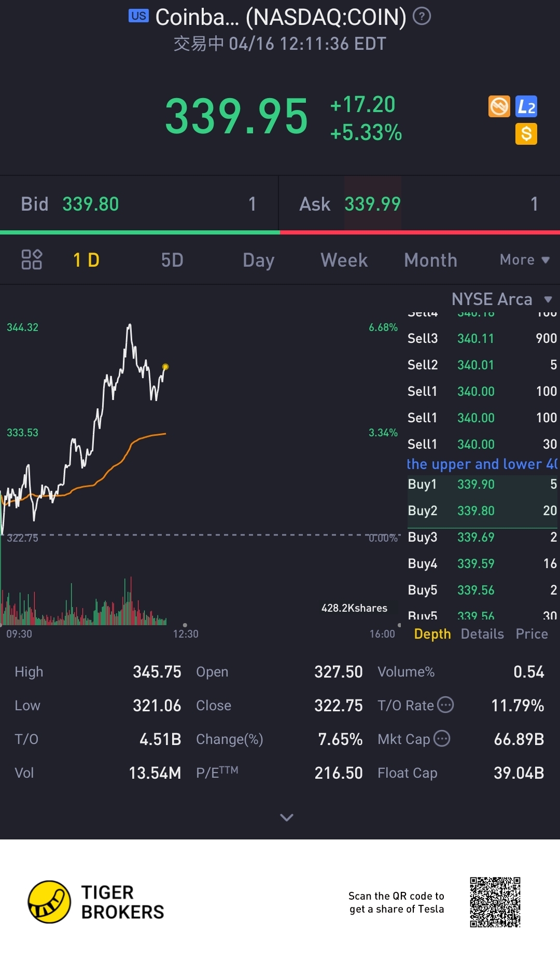The image size is (560, 965).
Task: Tap the help question mark icon
Action: [422, 17]
